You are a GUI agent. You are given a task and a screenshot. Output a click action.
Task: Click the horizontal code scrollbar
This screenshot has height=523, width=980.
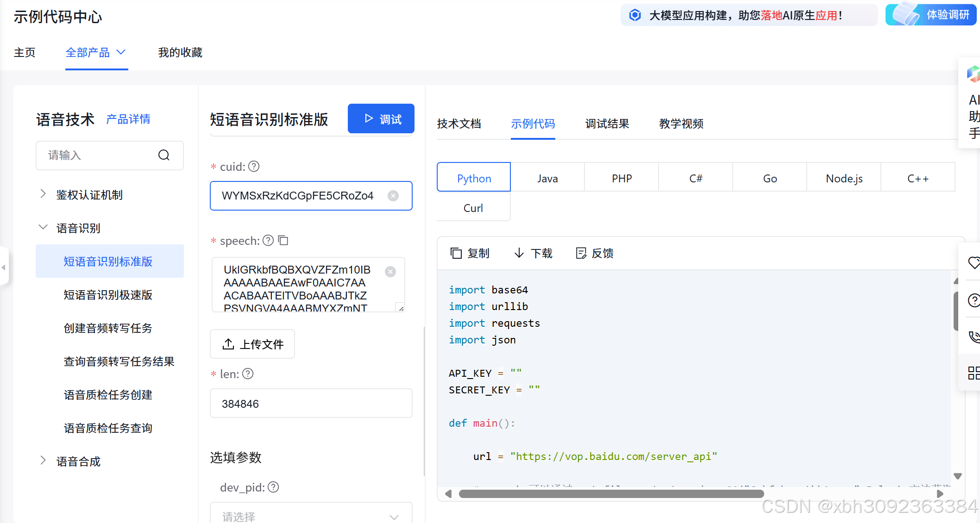[611, 494]
